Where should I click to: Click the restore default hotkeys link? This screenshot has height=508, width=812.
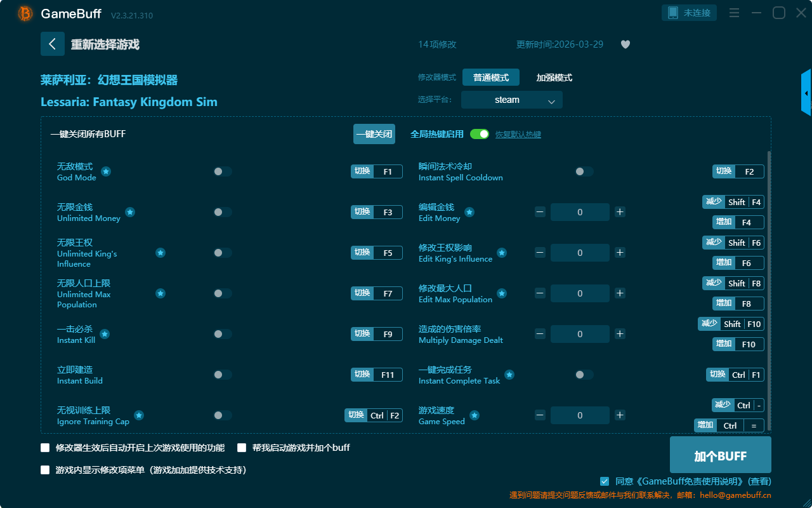(518, 135)
